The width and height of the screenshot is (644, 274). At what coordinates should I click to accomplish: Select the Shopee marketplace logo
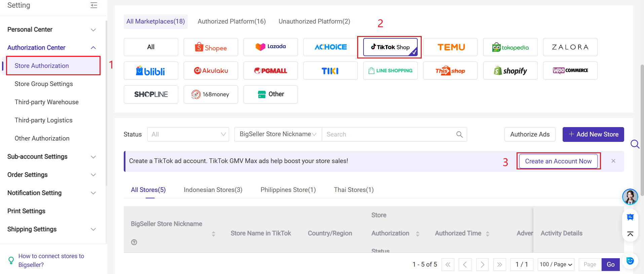pos(211,47)
